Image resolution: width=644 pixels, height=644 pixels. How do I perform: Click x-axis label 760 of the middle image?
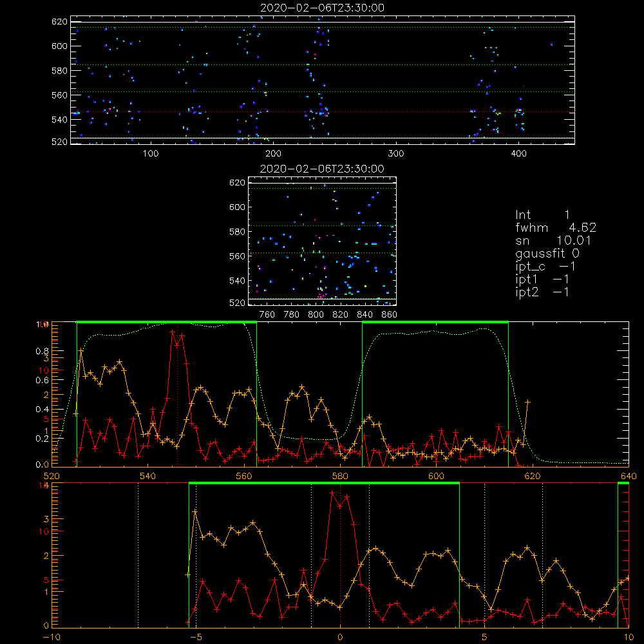[x=267, y=315]
